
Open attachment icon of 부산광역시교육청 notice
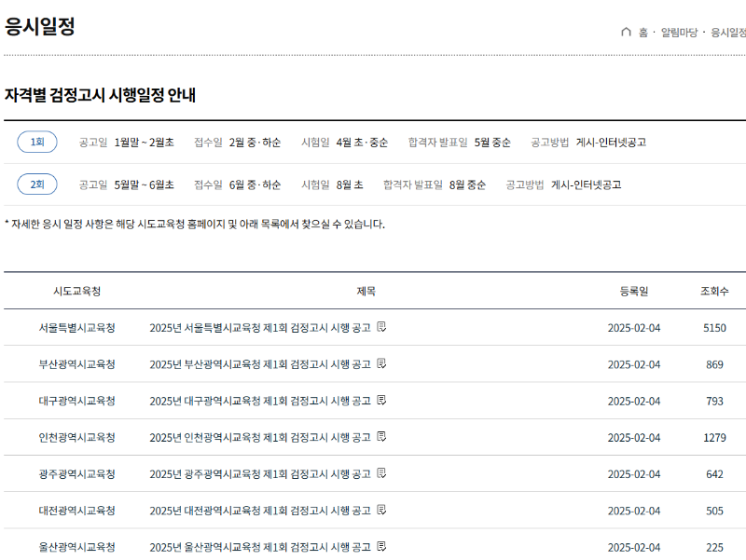[x=381, y=363]
